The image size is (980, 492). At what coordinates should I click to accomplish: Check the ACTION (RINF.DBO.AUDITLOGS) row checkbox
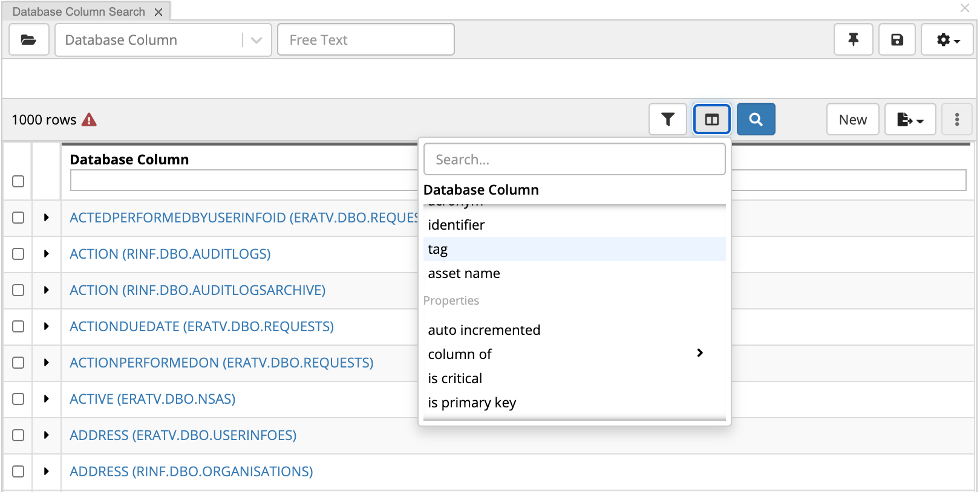(18, 254)
